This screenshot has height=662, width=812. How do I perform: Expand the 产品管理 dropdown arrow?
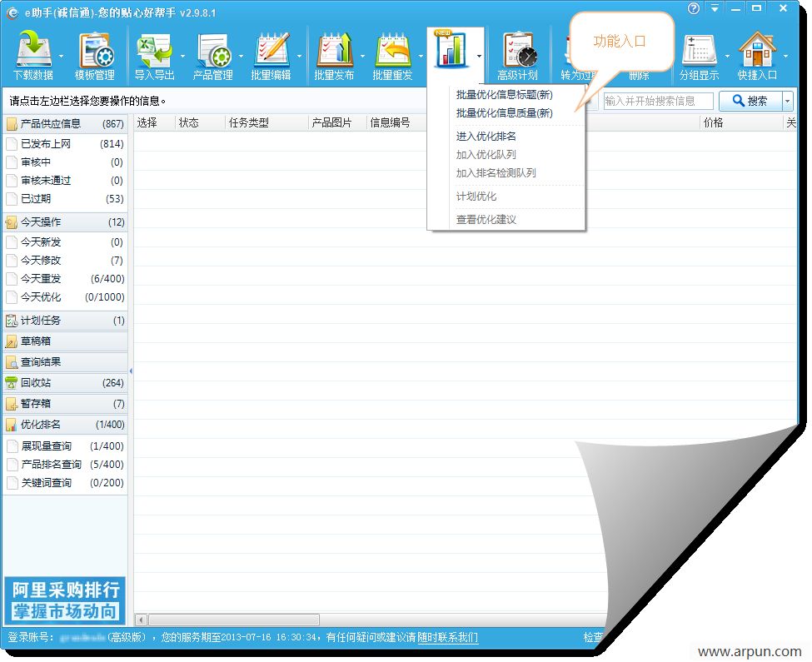(x=241, y=56)
